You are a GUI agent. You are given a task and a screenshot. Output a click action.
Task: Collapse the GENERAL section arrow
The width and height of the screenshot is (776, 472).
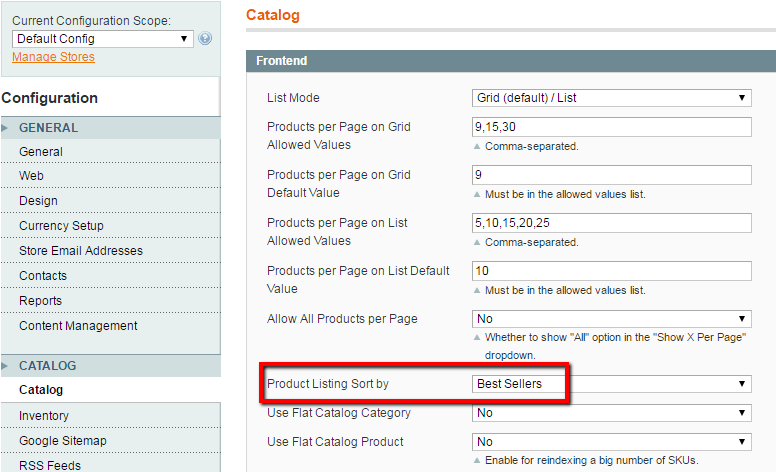(4, 128)
